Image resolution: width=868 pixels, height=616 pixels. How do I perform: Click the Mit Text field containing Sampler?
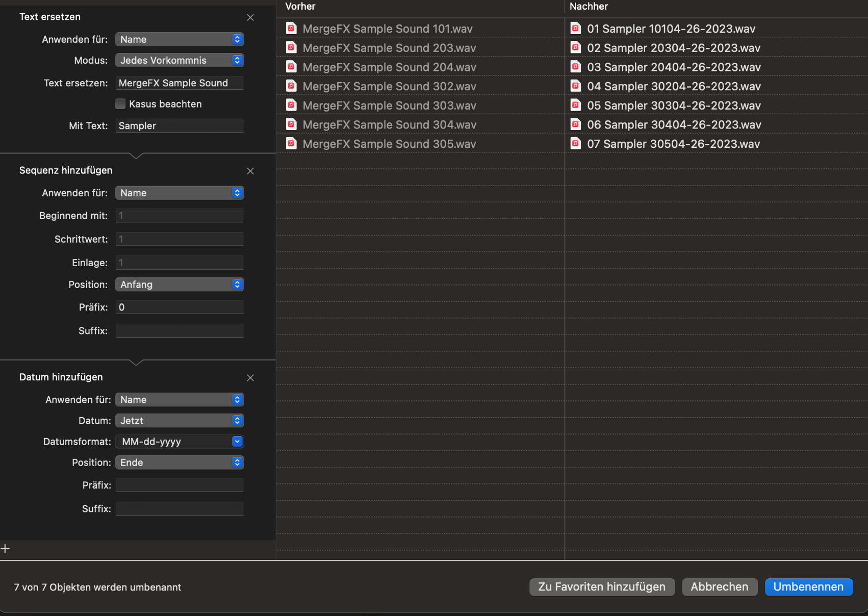(x=179, y=126)
